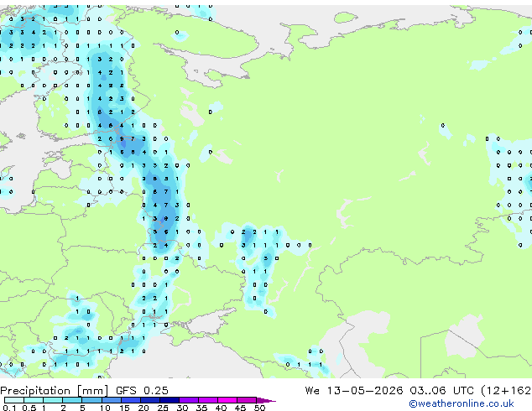This screenshot has height=411, width=532.
Task: Click the '25' legend scale label
Action: [x=163, y=408]
